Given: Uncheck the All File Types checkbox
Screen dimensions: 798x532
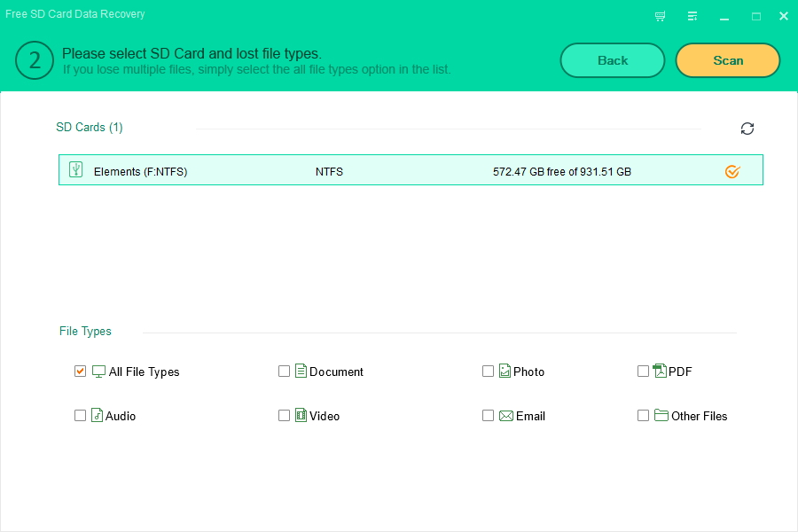Looking at the screenshot, I should (80, 372).
